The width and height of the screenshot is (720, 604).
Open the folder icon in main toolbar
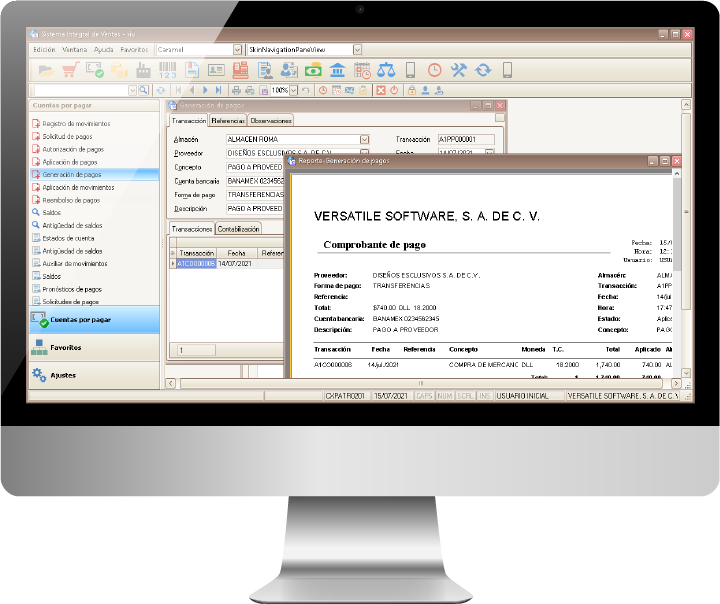[46, 70]
